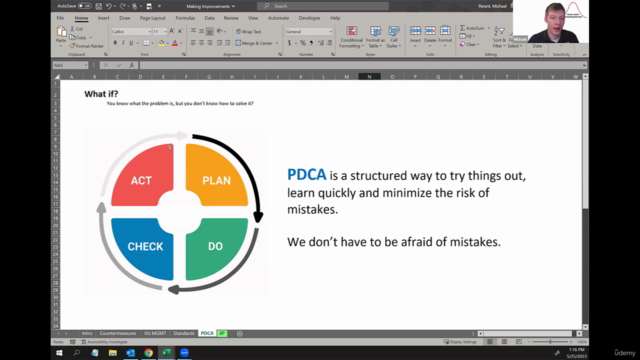This screenshot has height=360, width=640.
Task: Collapse the ribbon with the chevron
Action: [x=584, y=55]
